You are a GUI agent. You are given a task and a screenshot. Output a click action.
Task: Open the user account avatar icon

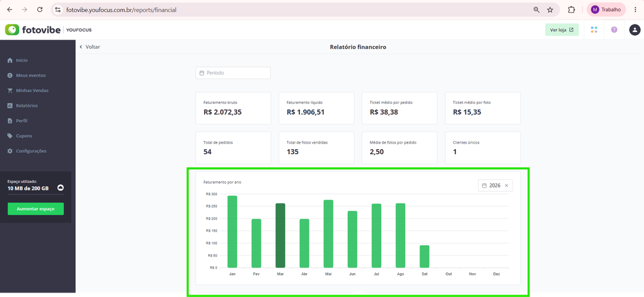pos(635,30)
